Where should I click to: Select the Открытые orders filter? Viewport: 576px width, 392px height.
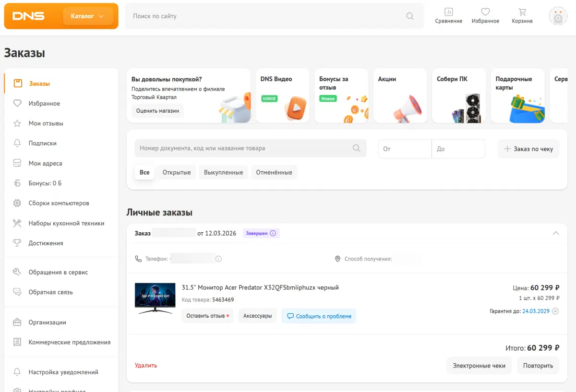coord(177,172)
